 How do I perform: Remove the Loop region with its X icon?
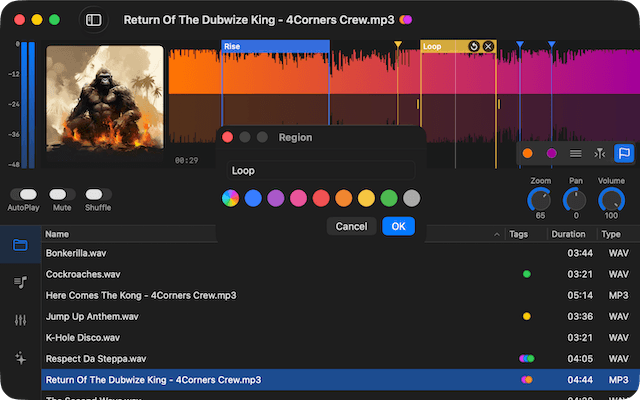488,46
